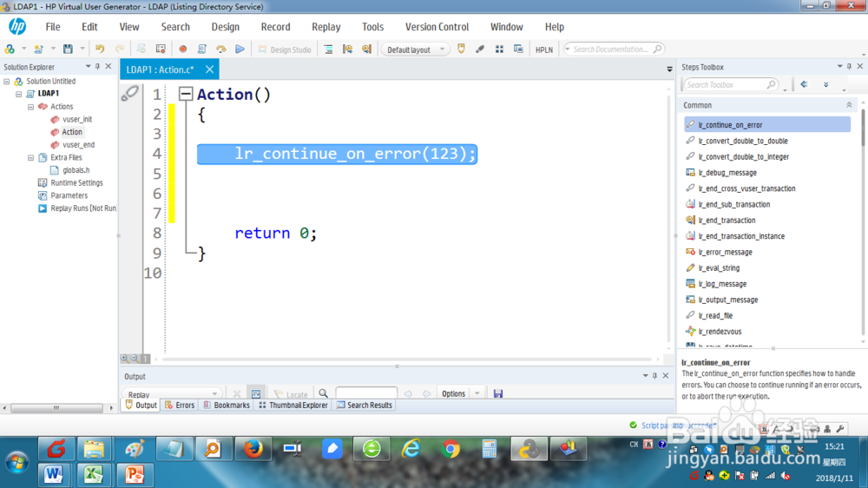Click the Solution Explorer horizontal scrollbar
The image size is (868, 488).
pyautogui.click(x=56, y=408)
